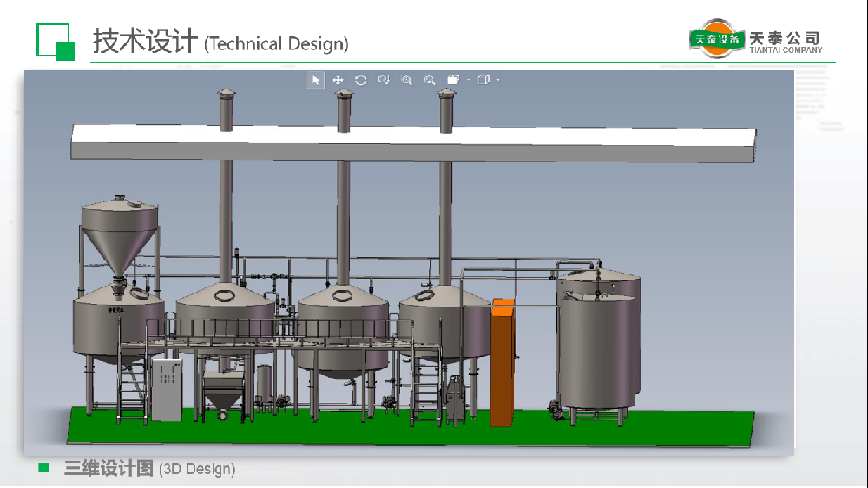Click the Zoom in/out tool
Image resolution: width=868 pixels, height=488 pixels.
[x=384, y=80]
